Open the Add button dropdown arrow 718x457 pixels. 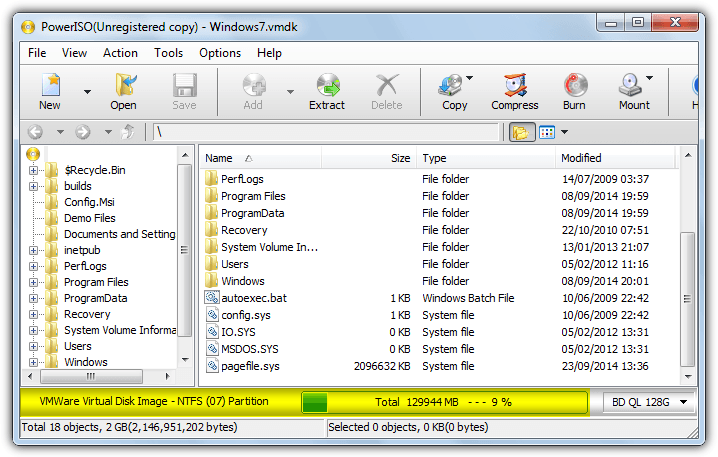(290, 92)
